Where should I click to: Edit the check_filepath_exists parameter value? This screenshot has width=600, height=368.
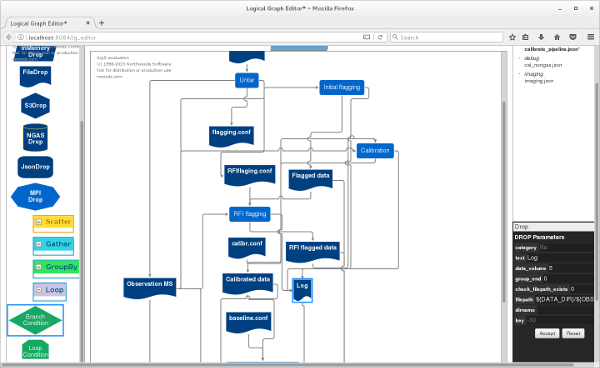pos(581,289)
